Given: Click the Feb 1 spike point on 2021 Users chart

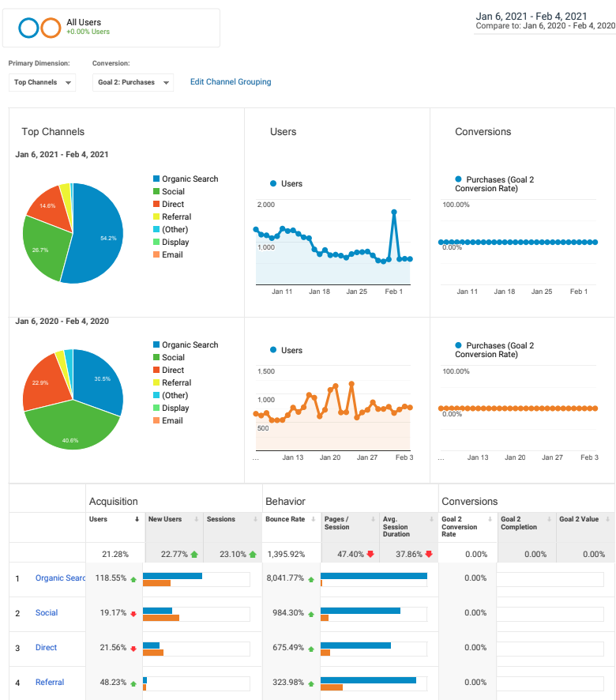Looking at the screenshot, I should click(x=393, y=212).
